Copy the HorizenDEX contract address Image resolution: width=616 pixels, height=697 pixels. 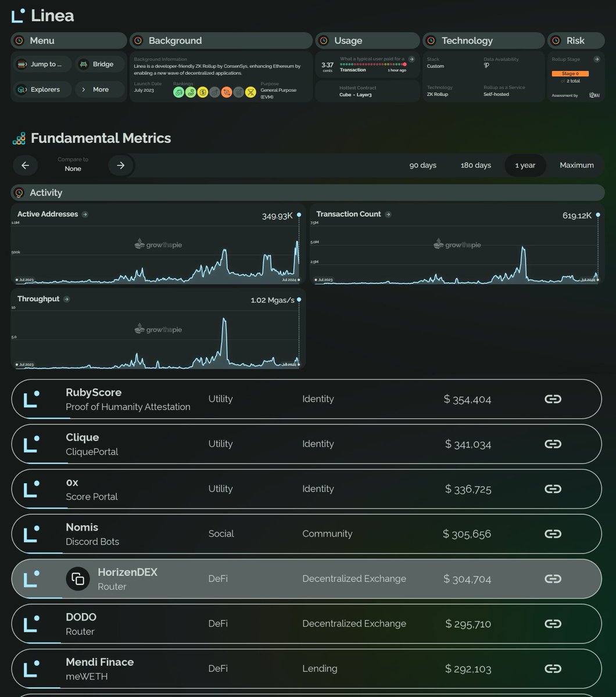(x=78, y=579)
